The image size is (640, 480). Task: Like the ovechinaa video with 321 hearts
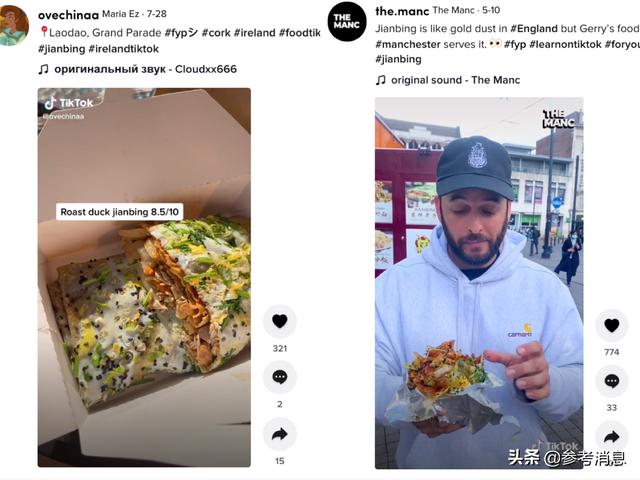(x=280, y=322)
